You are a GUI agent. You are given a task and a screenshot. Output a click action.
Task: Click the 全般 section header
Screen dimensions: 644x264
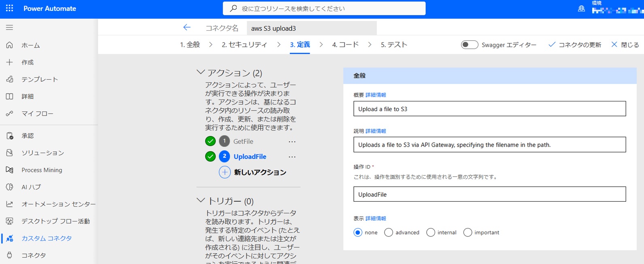click(490, 76)
